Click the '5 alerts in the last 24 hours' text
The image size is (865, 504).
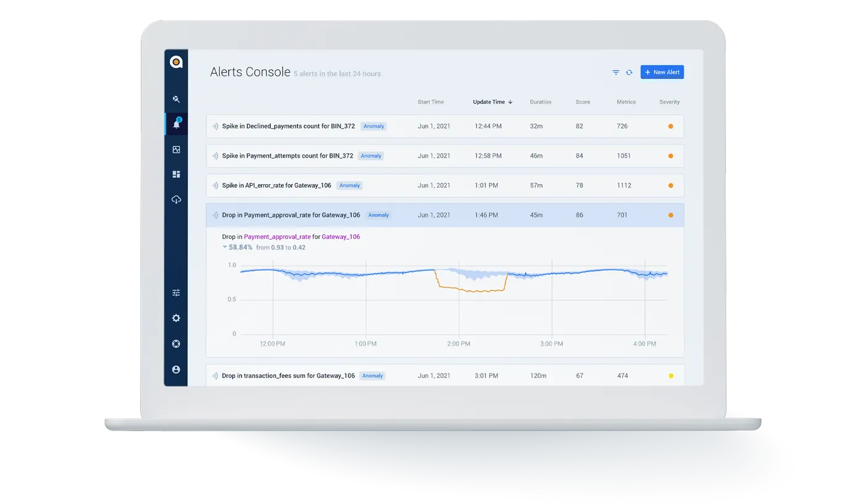[337, 74]
